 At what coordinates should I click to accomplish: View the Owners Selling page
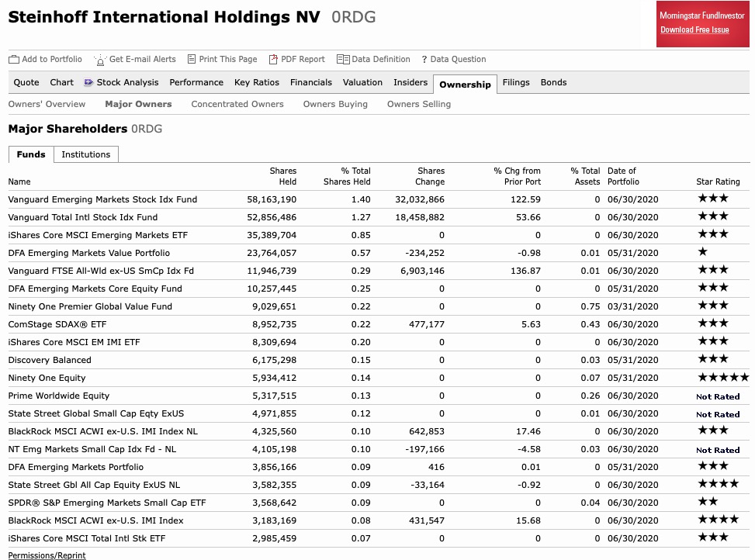[418, 103]
